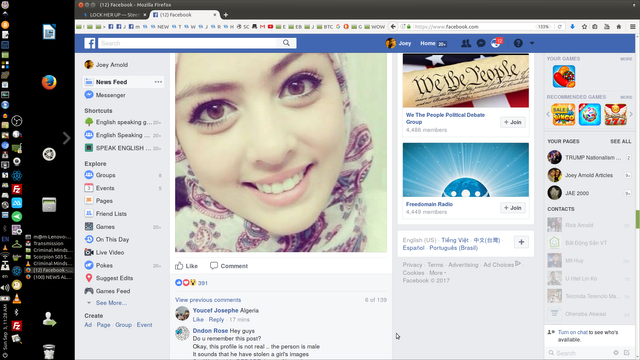Open Joey Arnold Articles page
640x360 pixels.
pos(589,175)
